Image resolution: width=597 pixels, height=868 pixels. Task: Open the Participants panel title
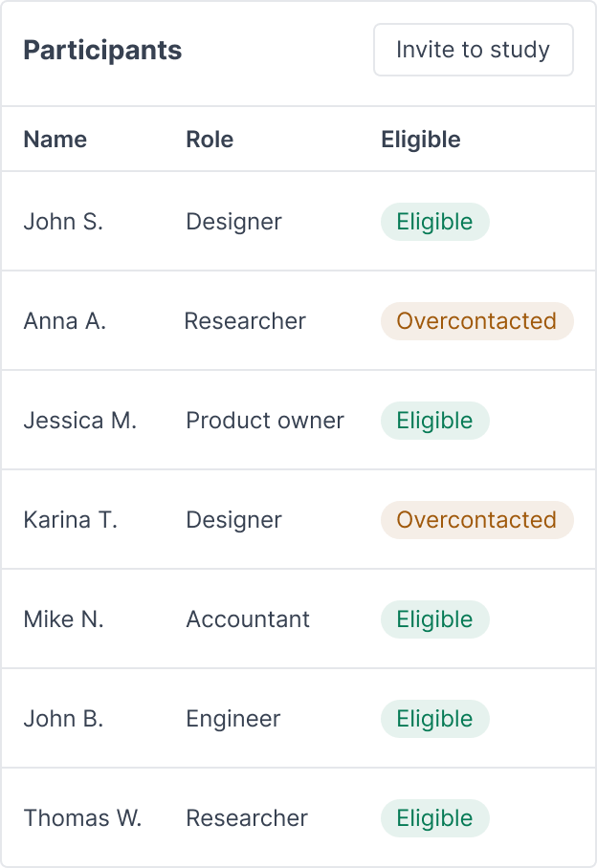pyautogui.click(x=102, y=51)
